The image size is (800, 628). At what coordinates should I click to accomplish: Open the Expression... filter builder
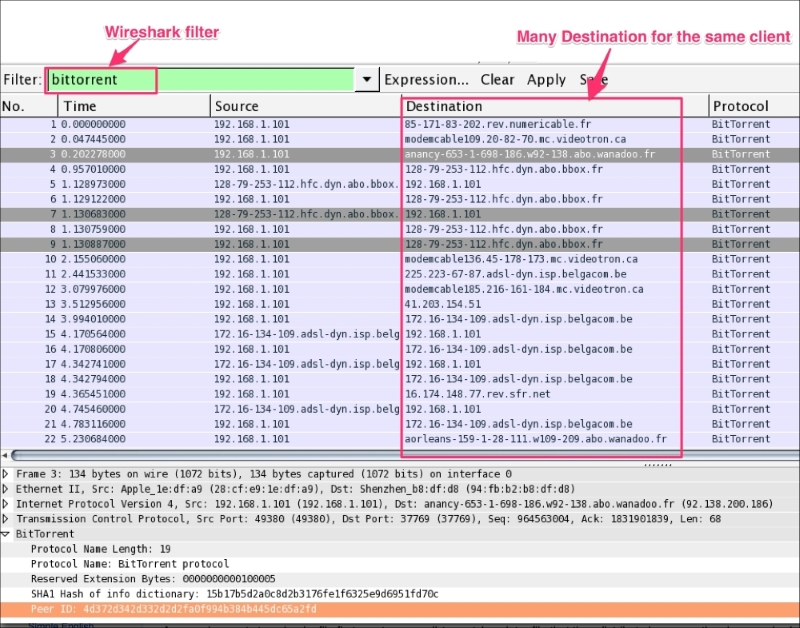pyautogui.click(x=426, y=80)
